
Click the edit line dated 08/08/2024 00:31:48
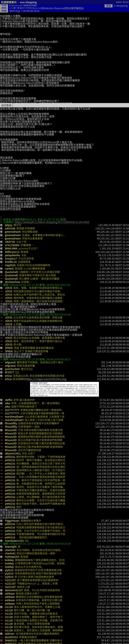(x=35, y=314)
